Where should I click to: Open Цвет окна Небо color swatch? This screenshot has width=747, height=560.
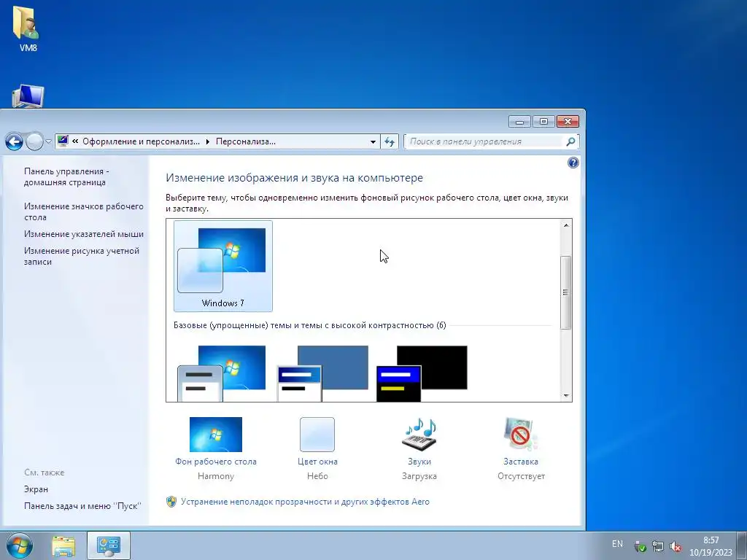click(x=317, y=435)
